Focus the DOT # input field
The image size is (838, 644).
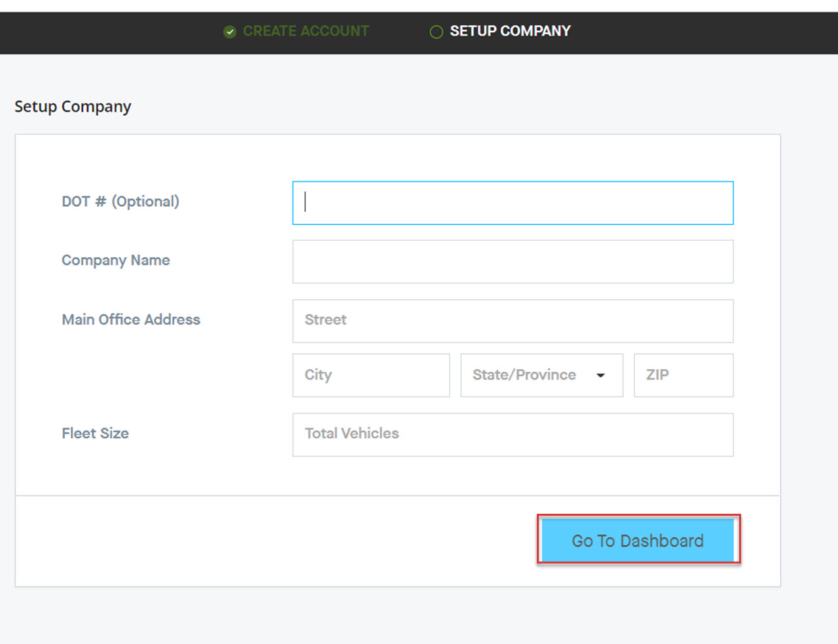point(513,203)
